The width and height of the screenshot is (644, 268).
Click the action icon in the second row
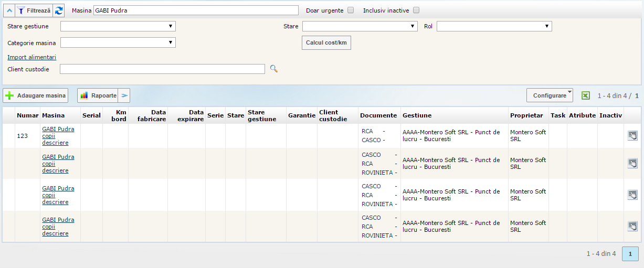tap(632, 163)
